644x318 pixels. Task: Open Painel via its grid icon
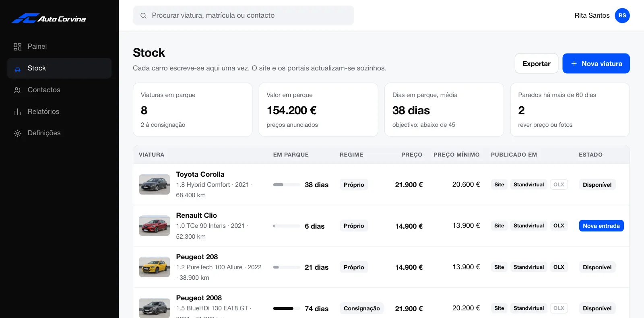click(x=17, y=47)
